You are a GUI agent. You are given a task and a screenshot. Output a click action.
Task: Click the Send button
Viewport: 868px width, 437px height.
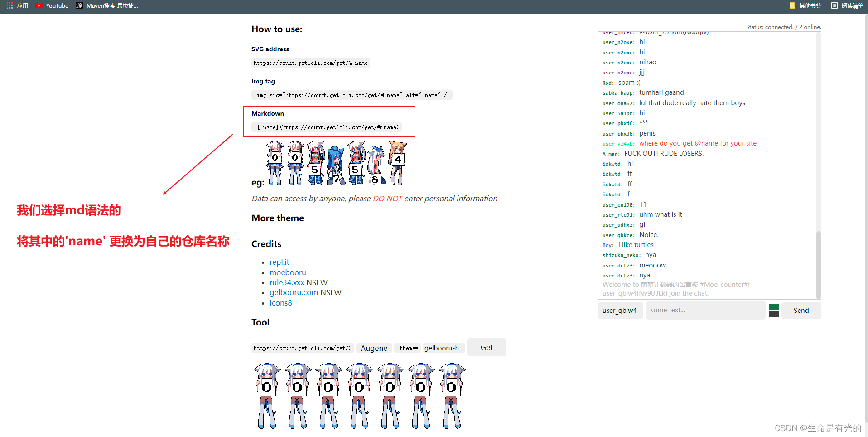click(x=801, y=311)
